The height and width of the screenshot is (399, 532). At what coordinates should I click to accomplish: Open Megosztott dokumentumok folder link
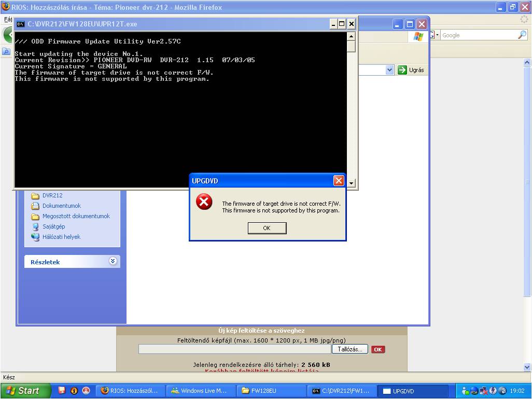(76, 216)
